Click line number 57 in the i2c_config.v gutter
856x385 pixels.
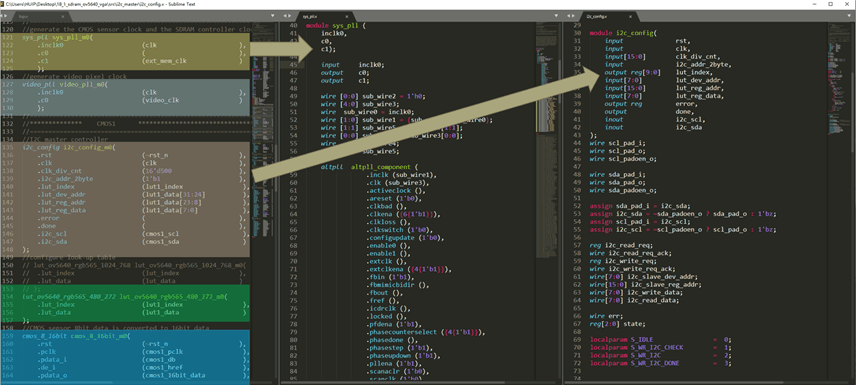pyautogui.click(x=576, y=245)
